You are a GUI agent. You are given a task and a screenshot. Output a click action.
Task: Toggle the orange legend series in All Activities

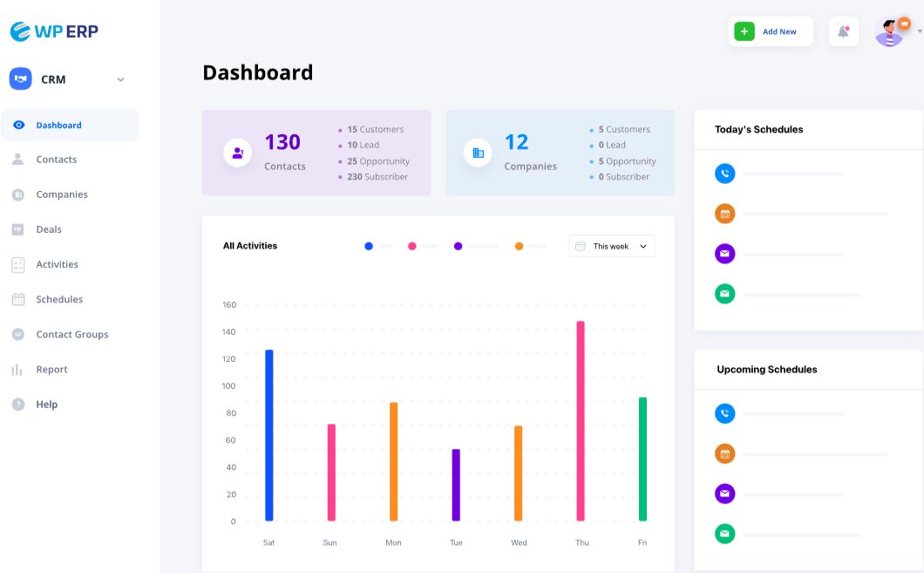(x=519, y=246)
